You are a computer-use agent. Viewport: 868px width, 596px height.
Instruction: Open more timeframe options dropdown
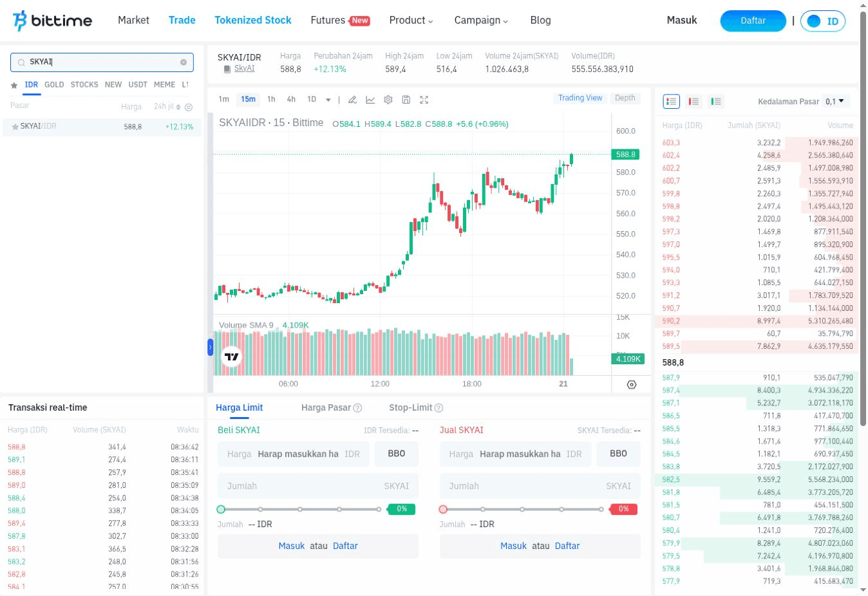[x=328, y=100]
